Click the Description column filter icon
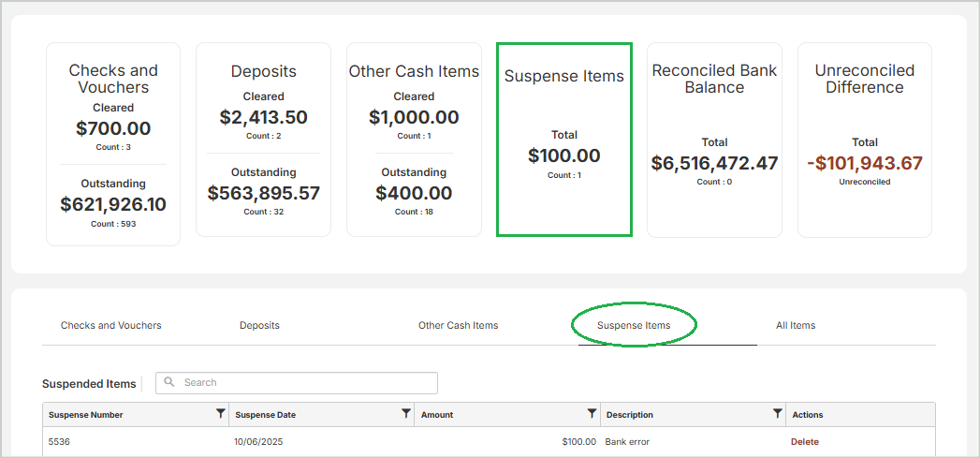Screen dimensions: 980x458 (777, 414)
